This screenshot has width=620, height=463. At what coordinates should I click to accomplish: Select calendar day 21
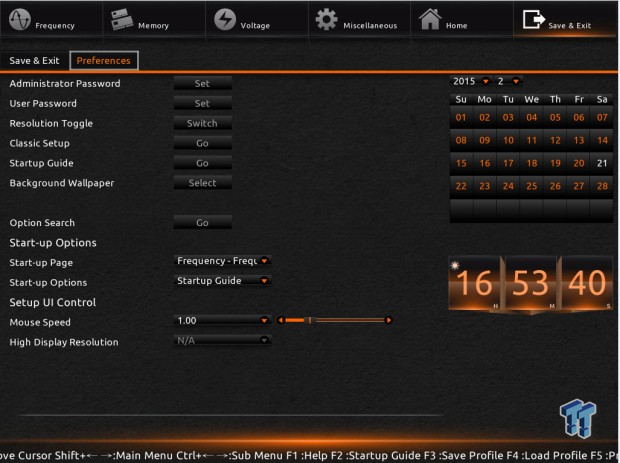coord(602,163)
